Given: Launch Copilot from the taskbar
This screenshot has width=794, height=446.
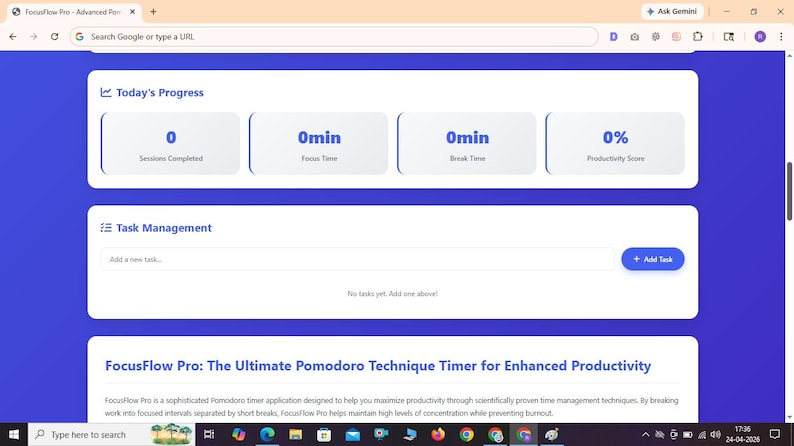Looking at the screenshot, I should click(x=239, y=434).
